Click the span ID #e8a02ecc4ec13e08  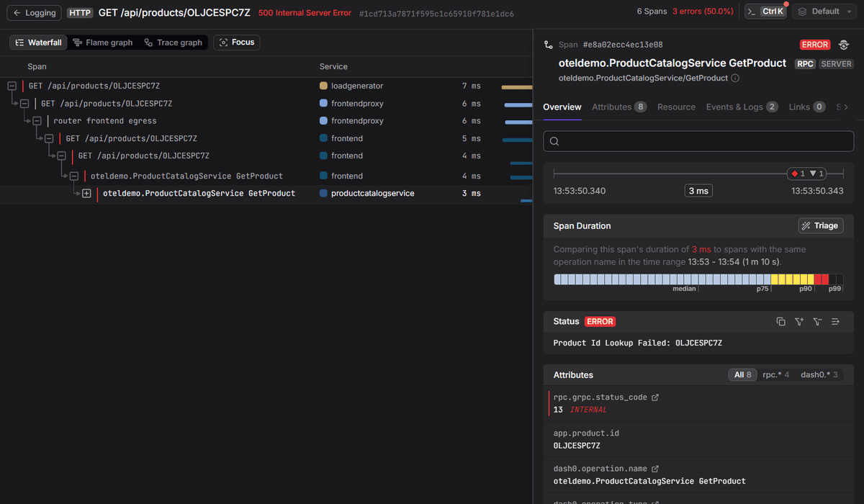pos(623,45)
